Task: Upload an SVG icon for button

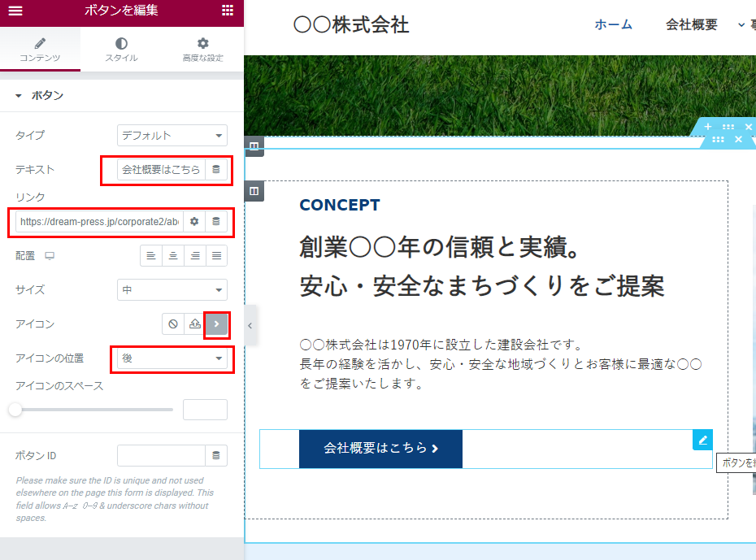Action: coord(194,324)
